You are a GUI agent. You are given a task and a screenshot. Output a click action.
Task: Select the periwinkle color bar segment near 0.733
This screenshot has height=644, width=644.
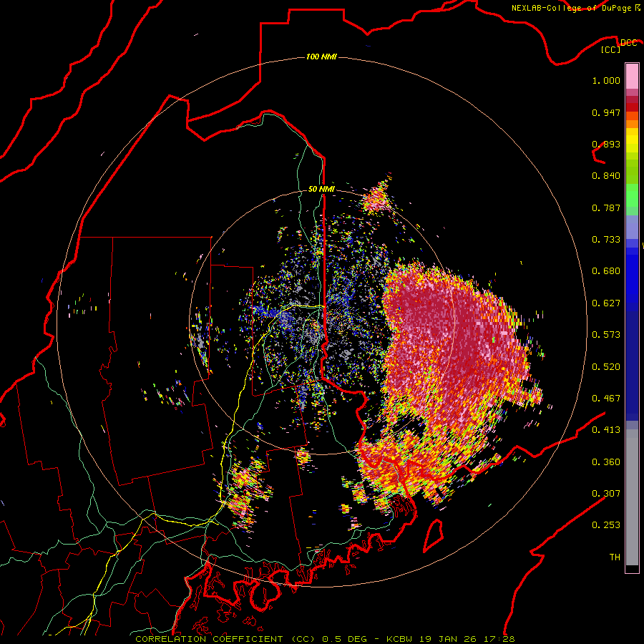632,228
